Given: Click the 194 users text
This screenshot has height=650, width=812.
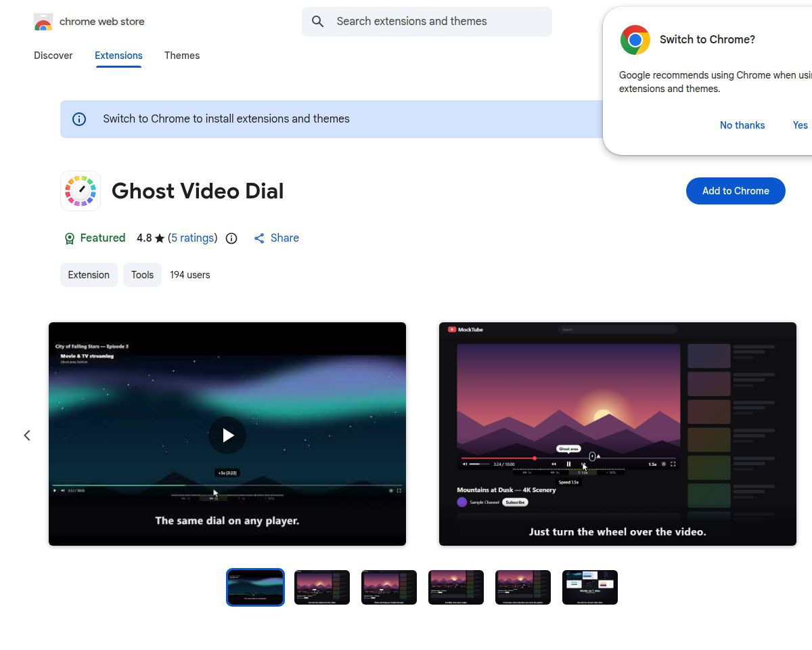Looking at the screenshot, I should pos(190,275).
